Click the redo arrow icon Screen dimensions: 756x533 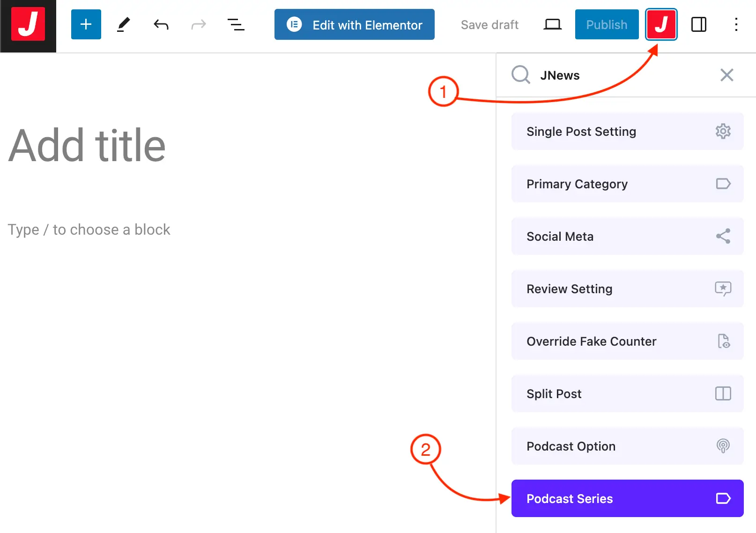tap(199, 24)
